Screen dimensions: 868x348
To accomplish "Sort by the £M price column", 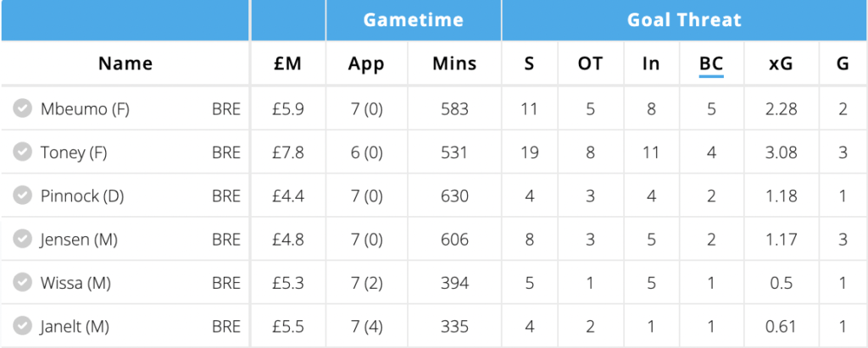I will pos(287,64).
